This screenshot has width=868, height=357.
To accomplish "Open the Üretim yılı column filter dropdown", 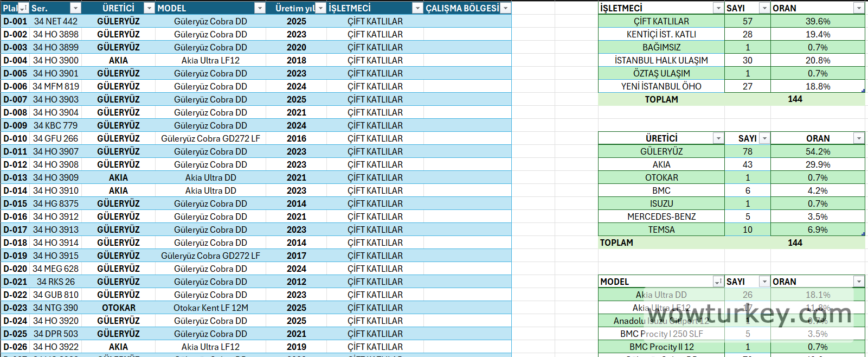I will (x=320, y=8).
